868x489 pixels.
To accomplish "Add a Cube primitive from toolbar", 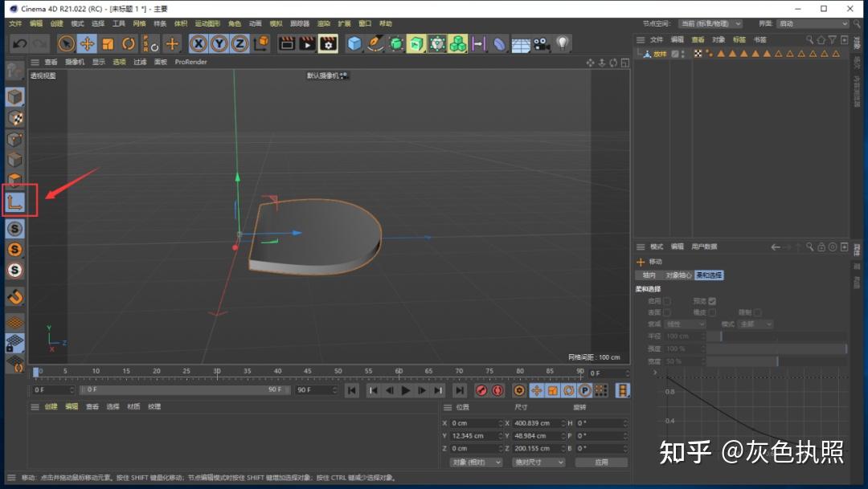I will 354,43.
